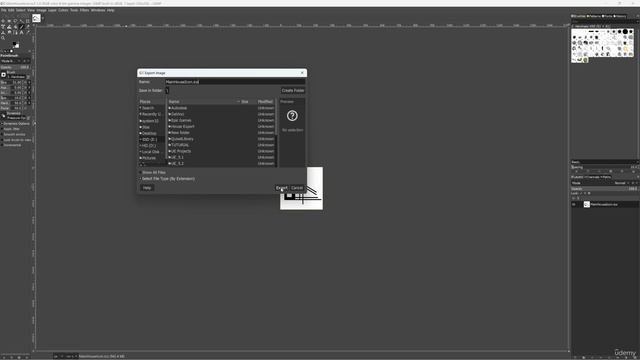640x360 pixels.
Task: Expand the Dynamics Options section
Action: pyautogui.click(x=16, y=123)
